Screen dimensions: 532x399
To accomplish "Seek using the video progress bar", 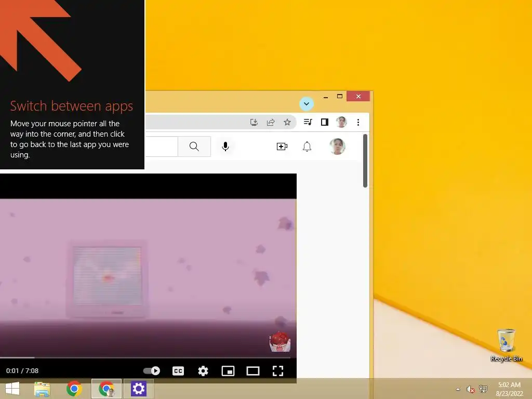I will pyautogui.click(x=145, y=357).
